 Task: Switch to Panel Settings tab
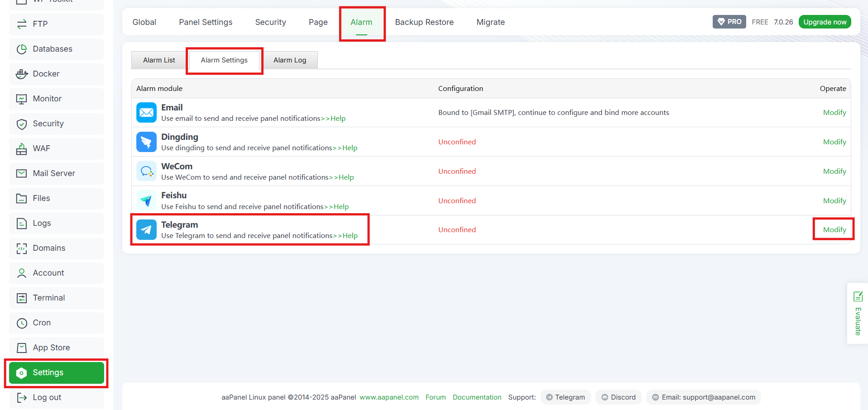pos(206,22)
